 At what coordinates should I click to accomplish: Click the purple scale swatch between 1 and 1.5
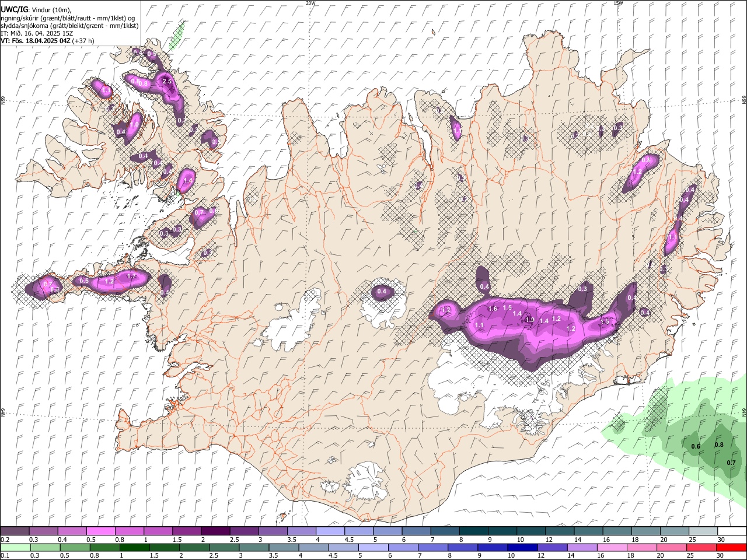click(158, 531)
